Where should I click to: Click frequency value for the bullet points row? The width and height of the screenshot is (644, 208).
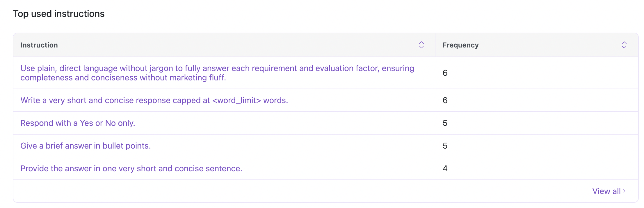pos(445,146)
